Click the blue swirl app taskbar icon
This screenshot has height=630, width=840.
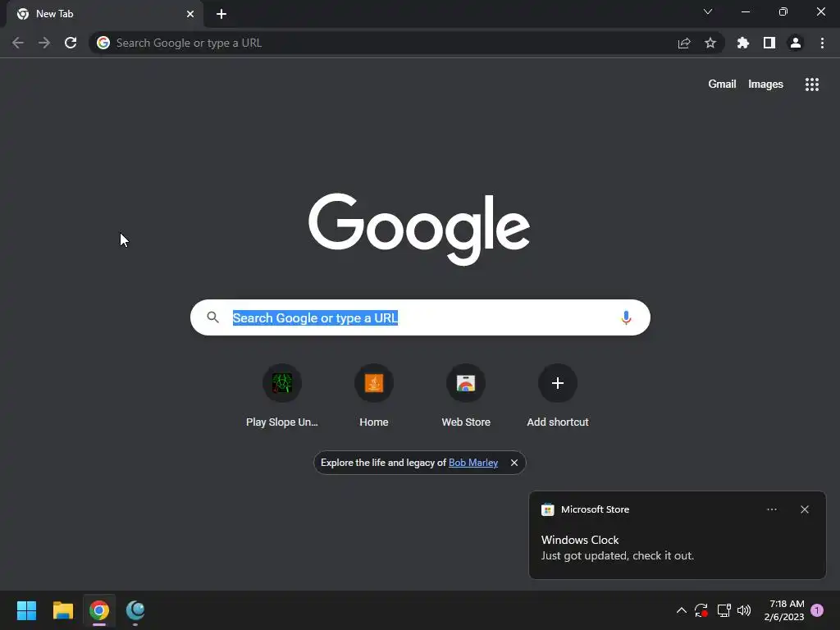(x=135, y=610)
